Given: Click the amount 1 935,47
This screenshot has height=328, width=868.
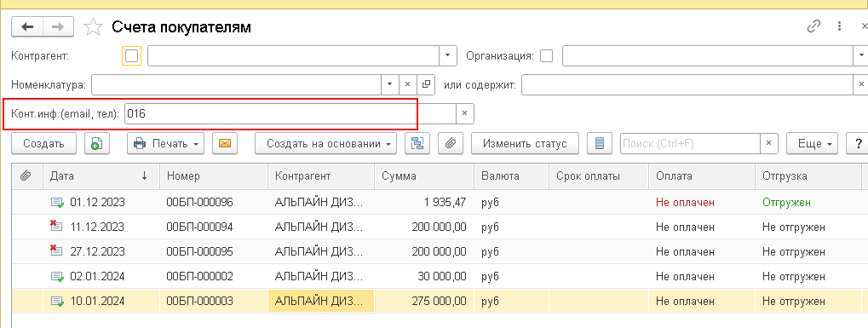Looking at the screenshot, I should tap(445, 203).
